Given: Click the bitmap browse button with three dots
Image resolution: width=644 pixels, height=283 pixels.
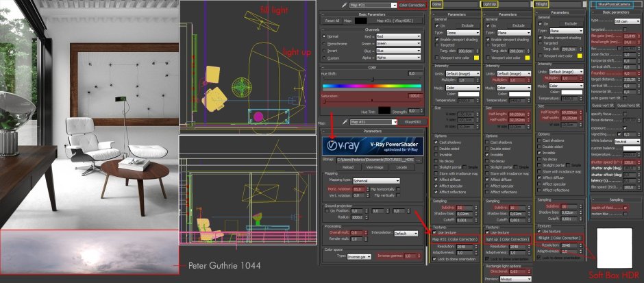Looking at the screenshot, I should pos(419,160).
